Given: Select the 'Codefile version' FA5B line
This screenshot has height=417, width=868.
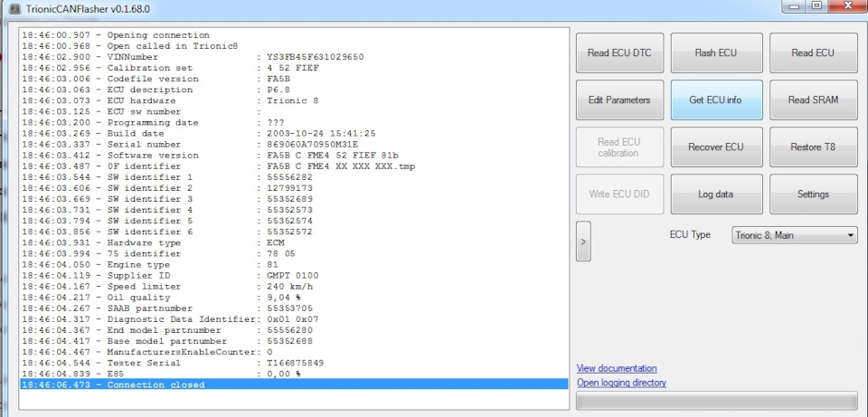Looking at the screenshot, I should coord(294,79).
